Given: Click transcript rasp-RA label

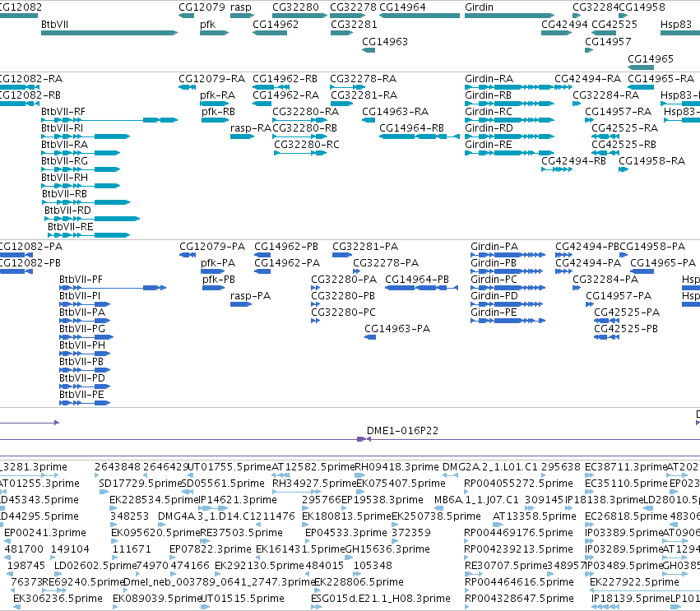Looking at the screenshot, I should pyautogui.click(x=251, y=128).
